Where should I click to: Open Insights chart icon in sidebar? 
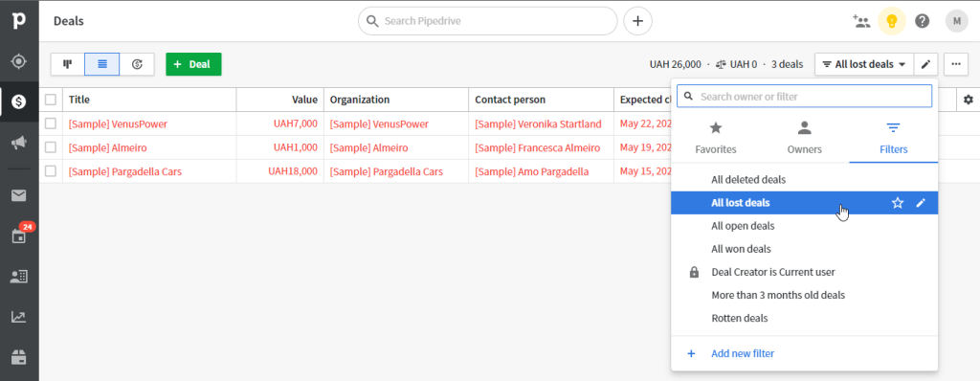(x=19, y=317)
